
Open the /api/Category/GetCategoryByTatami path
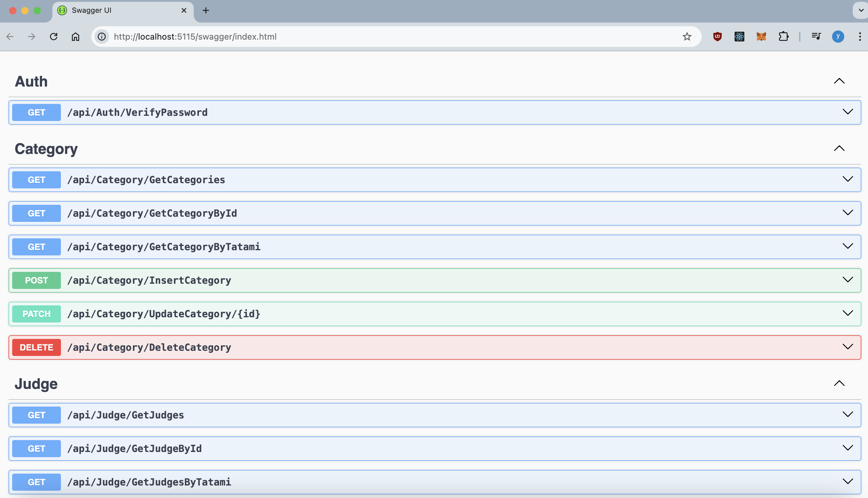(x=164, y=247)
